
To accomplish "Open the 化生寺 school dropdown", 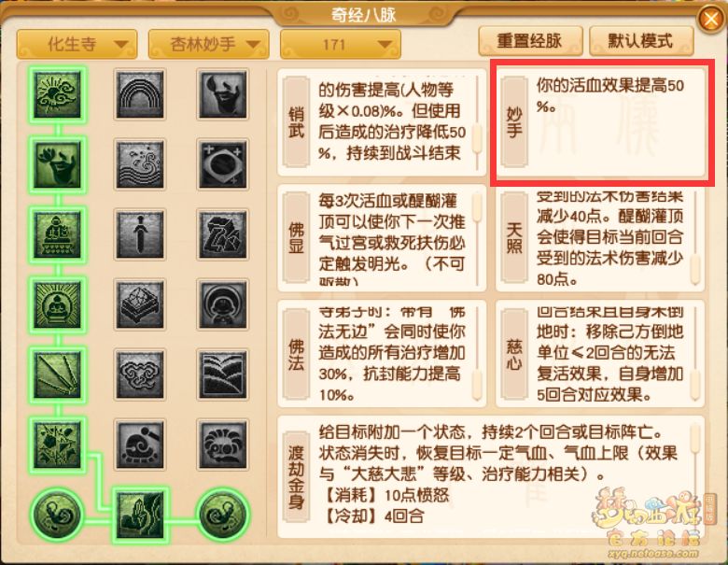I will (77, 44).
